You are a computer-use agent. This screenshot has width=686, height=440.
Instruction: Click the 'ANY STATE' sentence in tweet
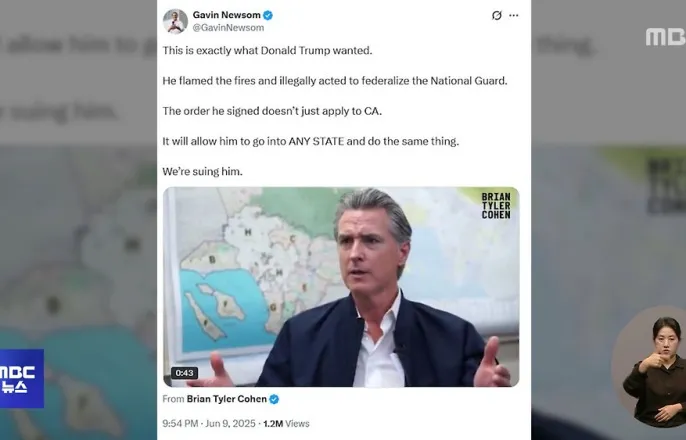coord(311,141)
